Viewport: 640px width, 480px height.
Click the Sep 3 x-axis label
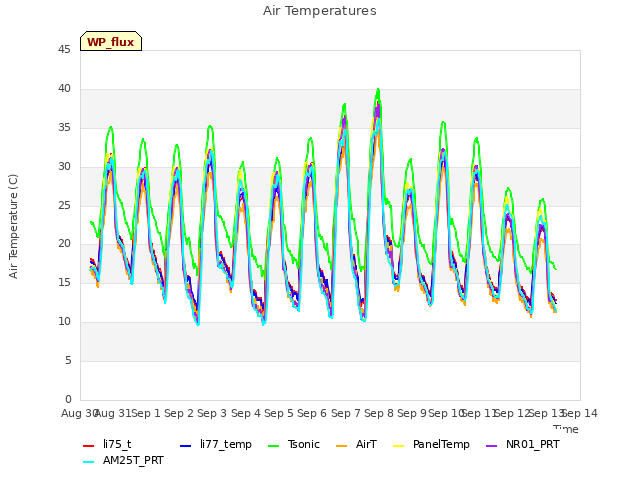pyautogui.click(x=212, y=413)
